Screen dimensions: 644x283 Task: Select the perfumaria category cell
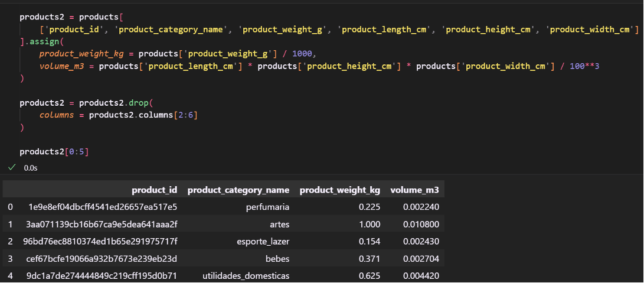[x=268, y=207]
